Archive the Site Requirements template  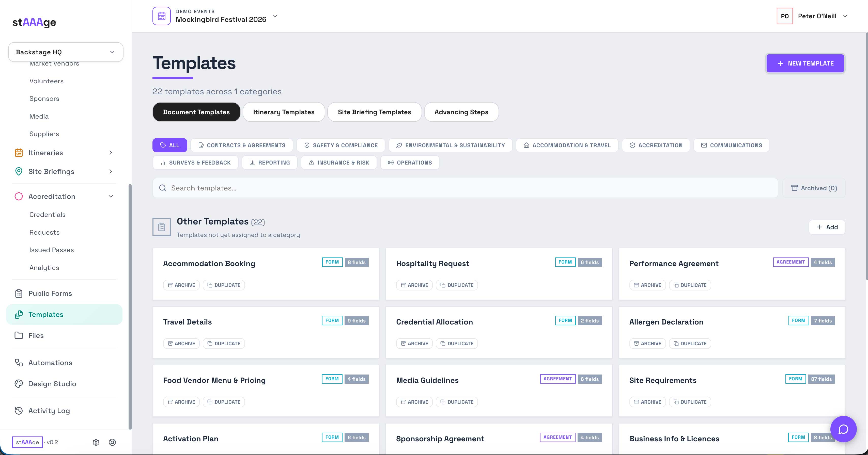point(648,402)
